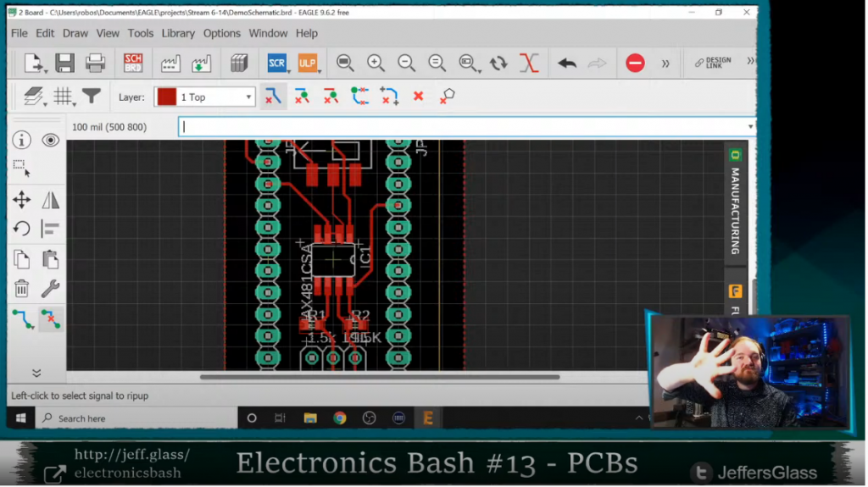Select the Info tool
Screen dimensions: 868x487
[x=21, y=140]
